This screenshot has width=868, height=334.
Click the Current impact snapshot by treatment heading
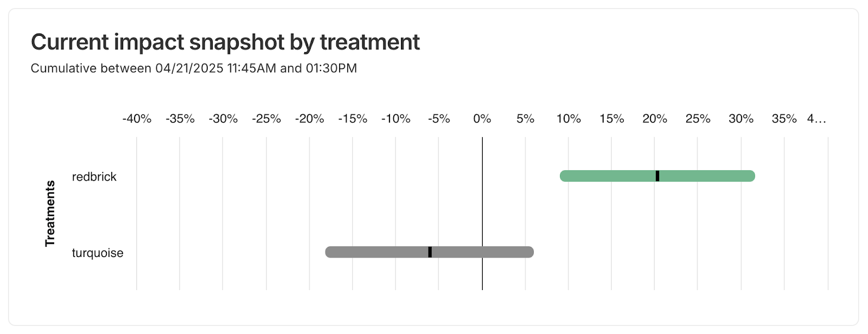[x=225, y=42]
